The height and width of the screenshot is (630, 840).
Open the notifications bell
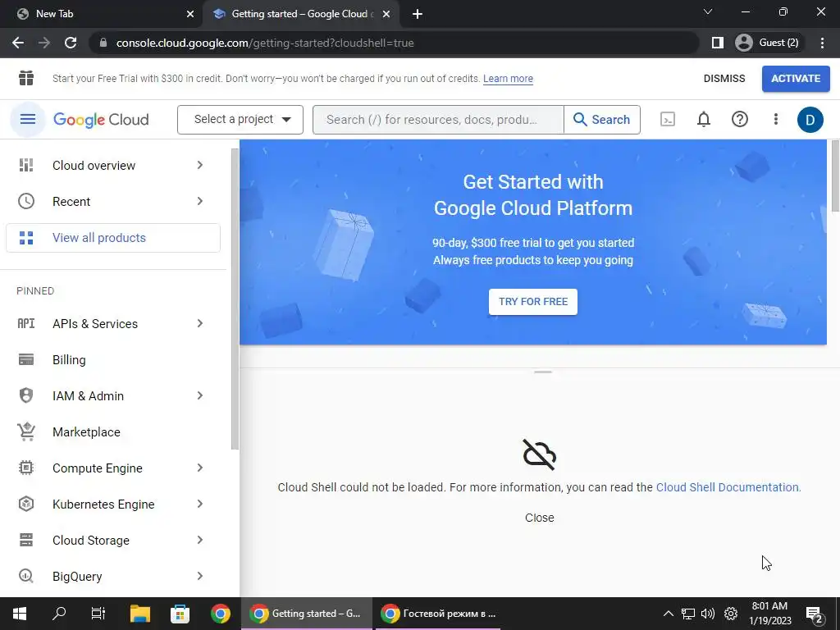[x=703, y=119]
